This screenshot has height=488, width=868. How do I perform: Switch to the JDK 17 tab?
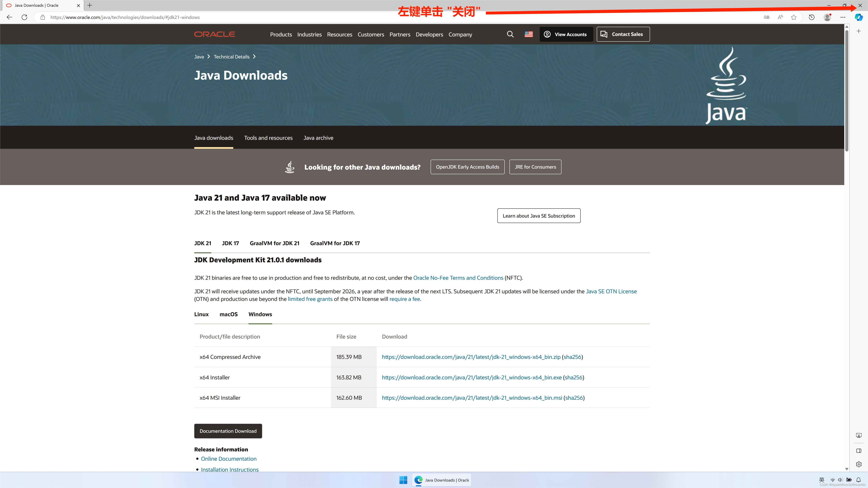230,243
